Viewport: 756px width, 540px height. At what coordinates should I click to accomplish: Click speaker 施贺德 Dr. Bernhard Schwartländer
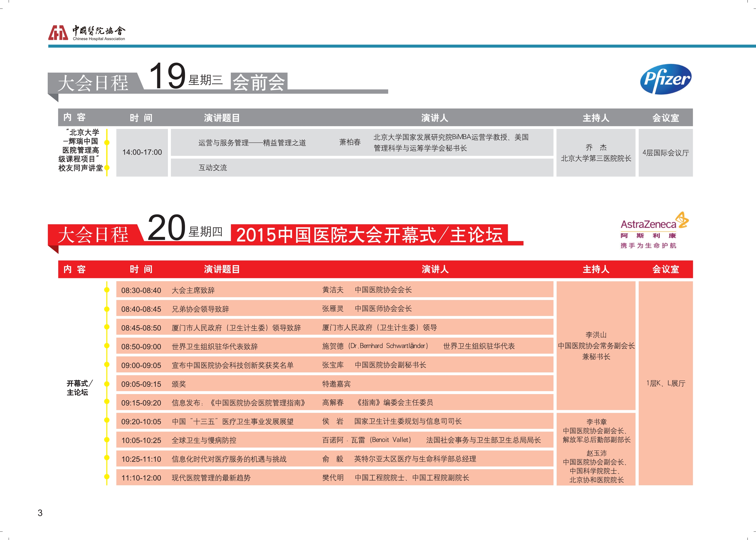point(375,346)
